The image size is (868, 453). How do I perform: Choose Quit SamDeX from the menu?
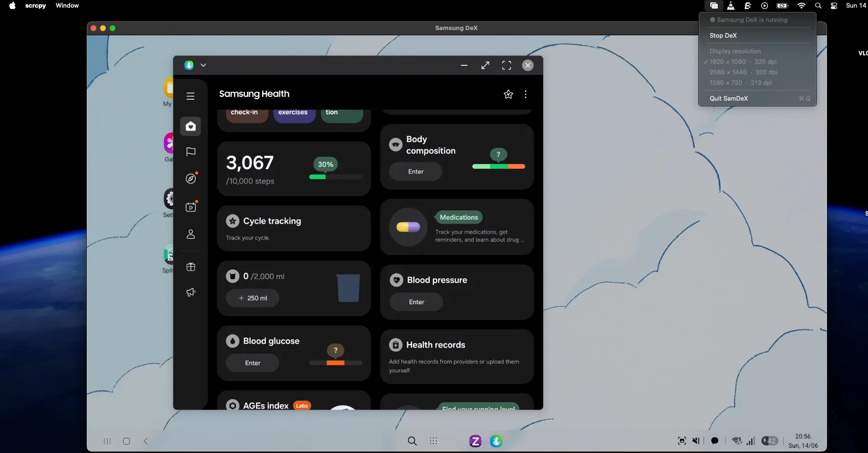[x=757, y=98]
